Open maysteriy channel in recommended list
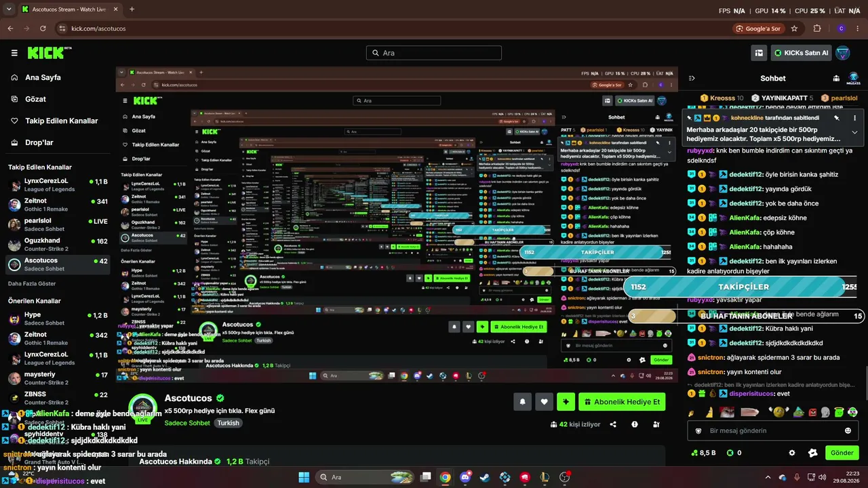 pos(58,378)
